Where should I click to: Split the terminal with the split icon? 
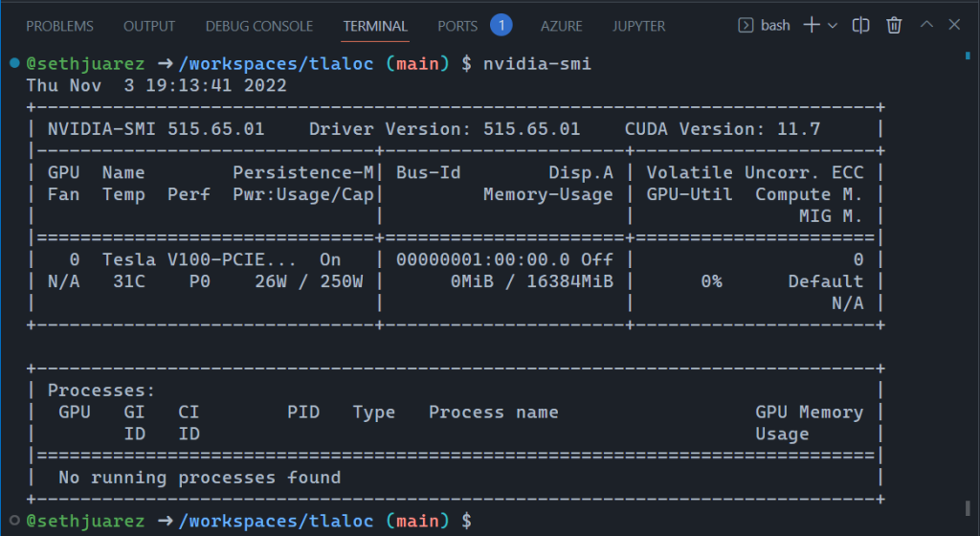click(861, 26)
